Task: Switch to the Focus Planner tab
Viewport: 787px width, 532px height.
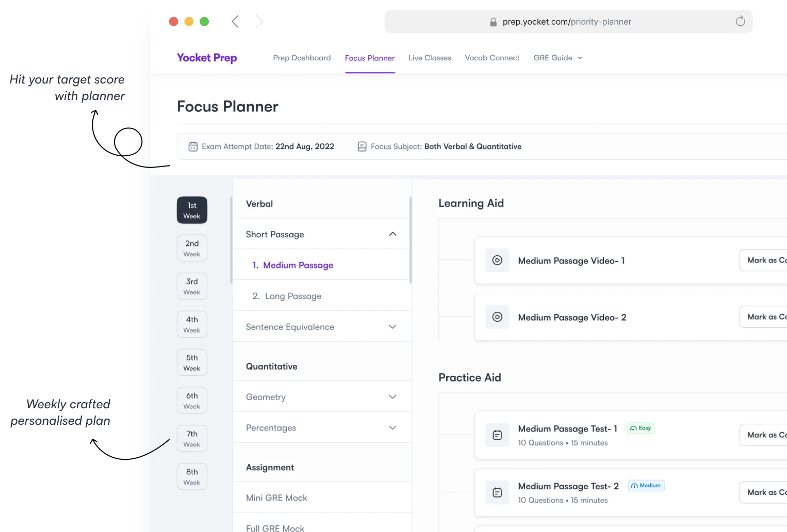Action: [370, 58]
